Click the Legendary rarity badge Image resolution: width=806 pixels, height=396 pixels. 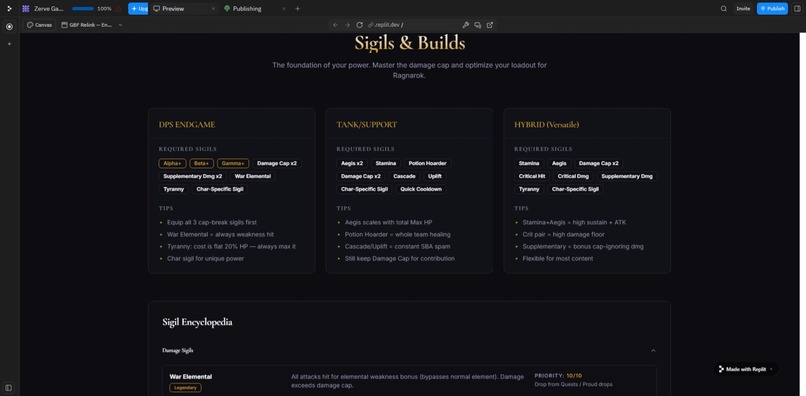[x=185, y=388]
